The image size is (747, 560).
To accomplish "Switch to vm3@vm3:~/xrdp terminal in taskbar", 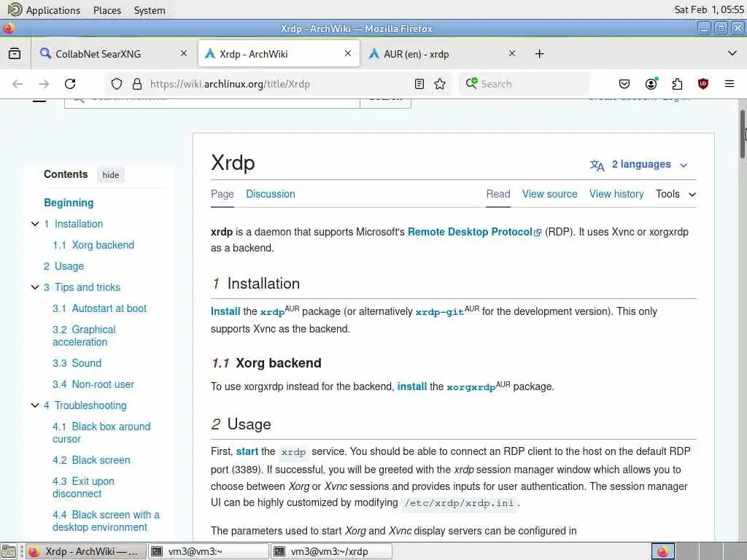I will click(x=332, y=551).
